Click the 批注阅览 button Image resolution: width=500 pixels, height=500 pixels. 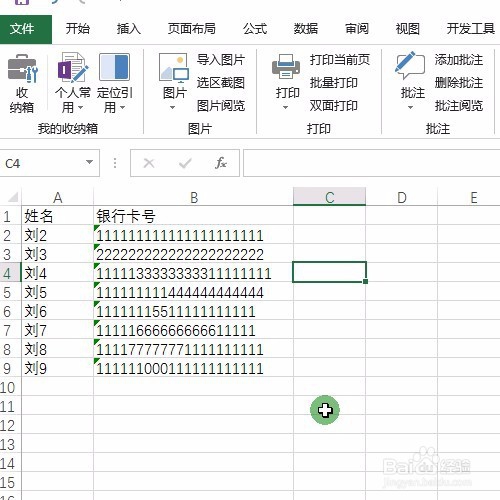click(x=459, y=106)
